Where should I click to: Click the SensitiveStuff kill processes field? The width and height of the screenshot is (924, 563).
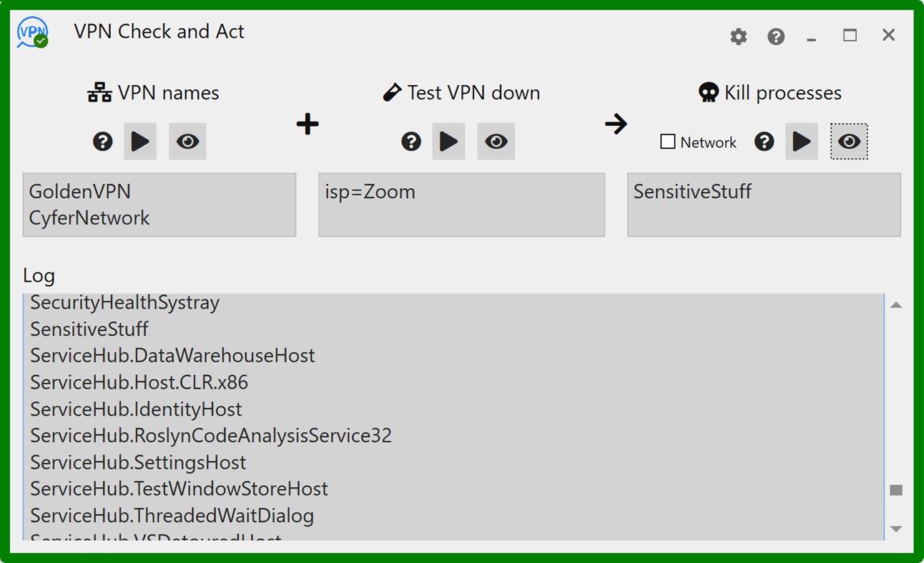pos(764,205)
